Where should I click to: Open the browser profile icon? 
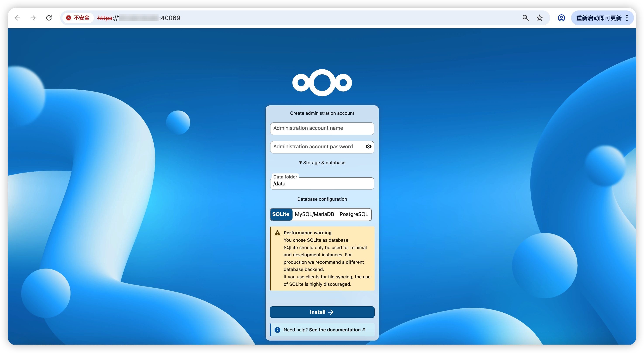click(561, 18)
